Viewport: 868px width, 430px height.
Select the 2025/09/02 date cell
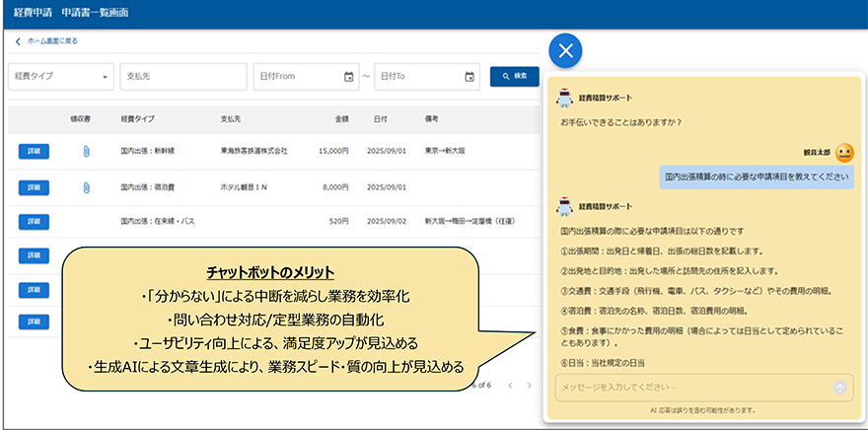387,221
